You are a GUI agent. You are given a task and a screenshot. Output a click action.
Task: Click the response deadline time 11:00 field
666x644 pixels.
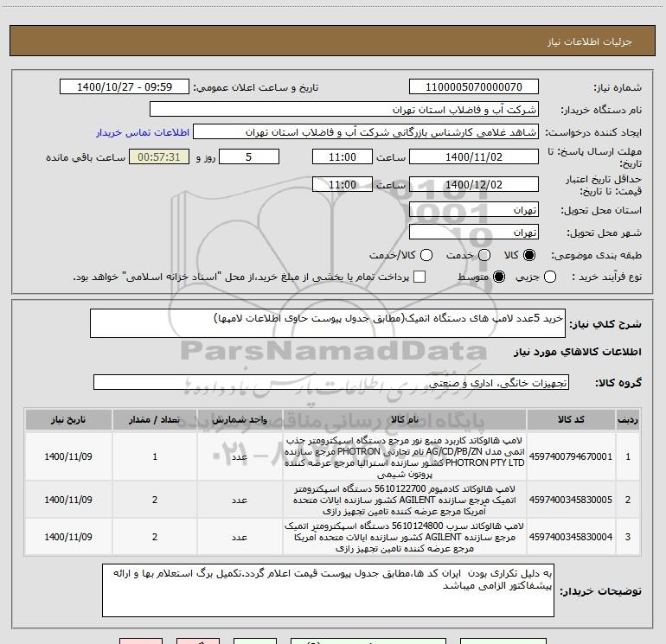pyautogui.click(x=343, y=156)
